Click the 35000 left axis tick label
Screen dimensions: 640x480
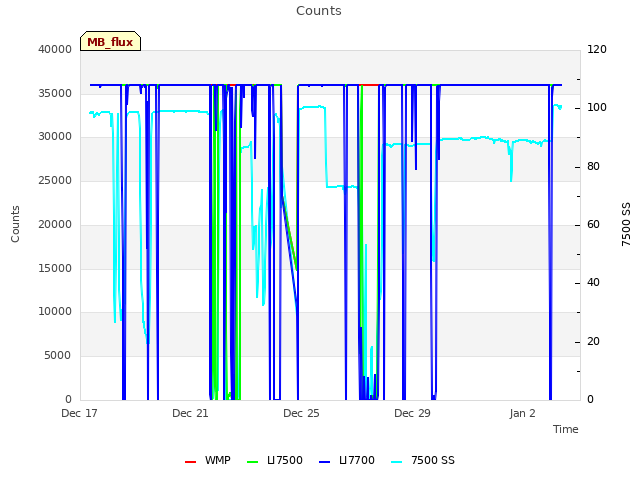(x=55, y=93)
